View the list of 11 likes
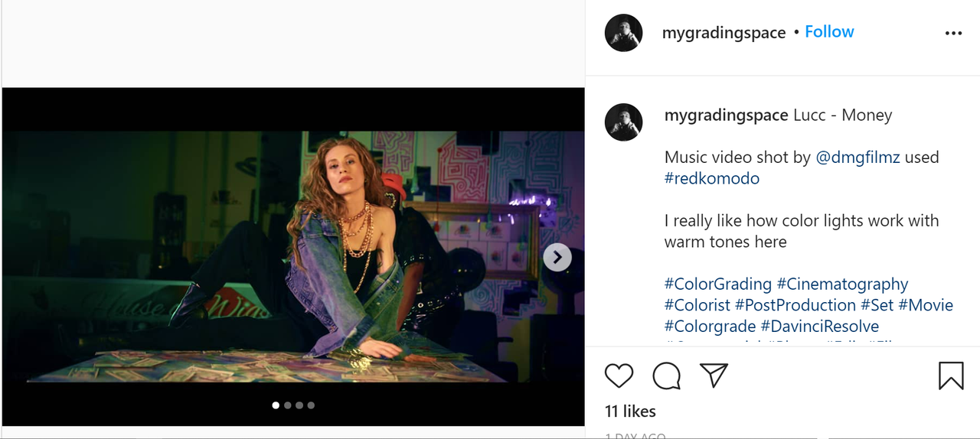The height and width of the screenshot is (439, 980). click(630, 411)
